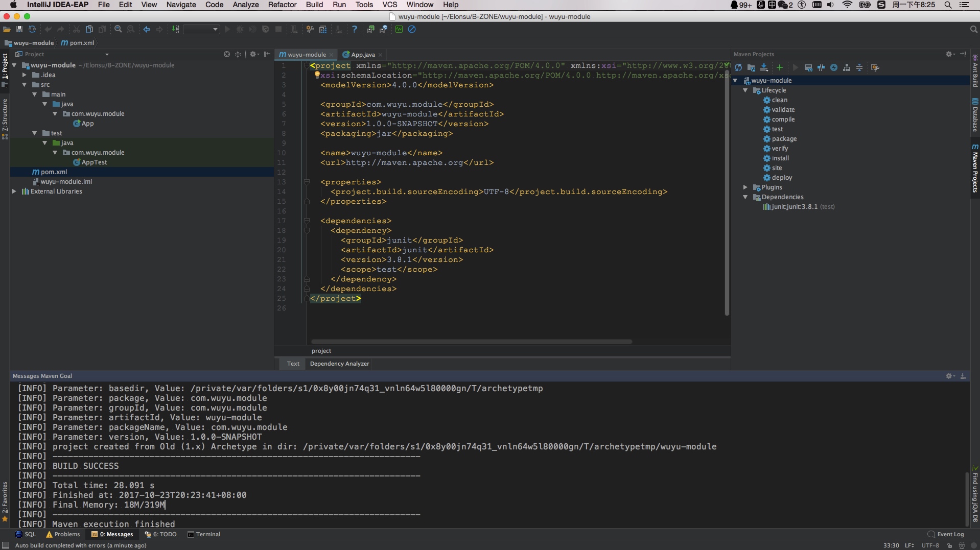980x550 pixels.
Task: Open the VCS menu
Action: (389, 5)
